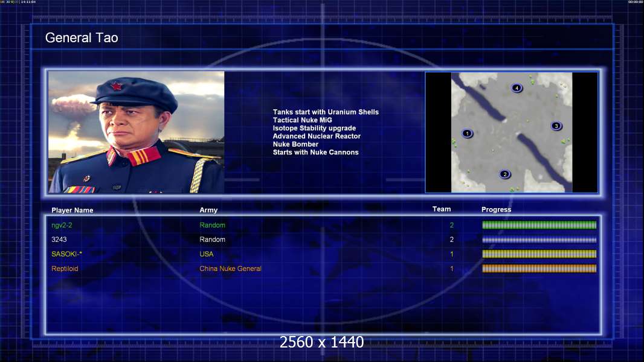
Task: Click the China Nuke General army entry
Action: (230, 268)
